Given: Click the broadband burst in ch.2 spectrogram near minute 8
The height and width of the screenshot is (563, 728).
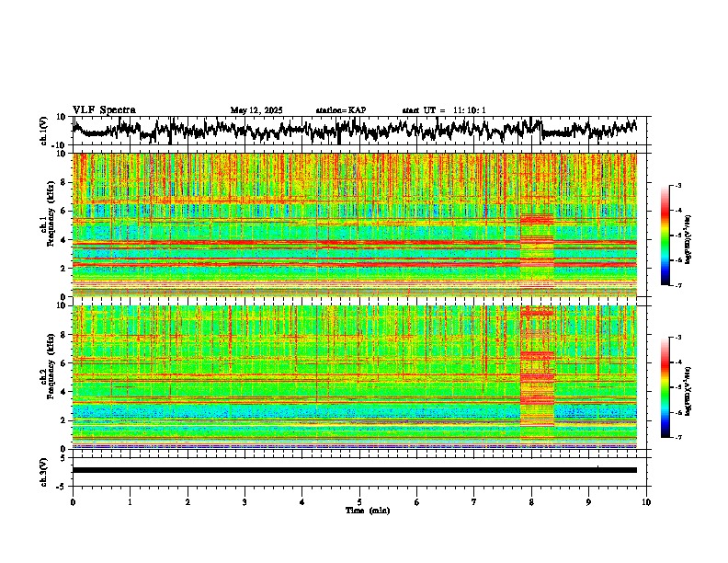Looking at the screenshot, I should 537,367.
